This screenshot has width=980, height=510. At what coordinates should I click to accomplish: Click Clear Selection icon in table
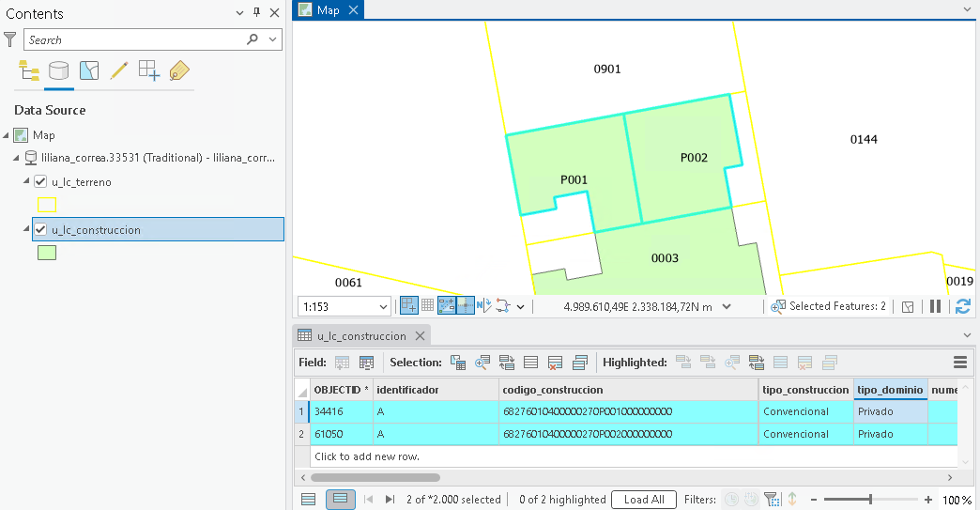(531, 363)
